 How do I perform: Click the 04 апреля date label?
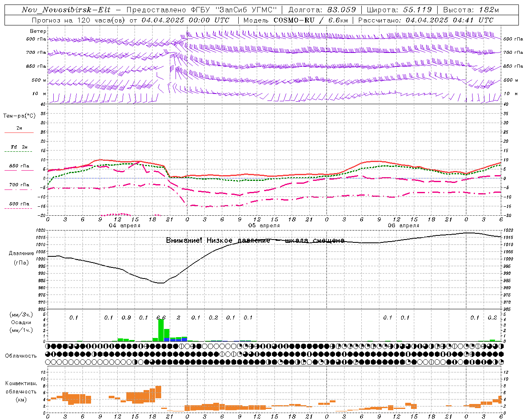(x=125, y=226)
